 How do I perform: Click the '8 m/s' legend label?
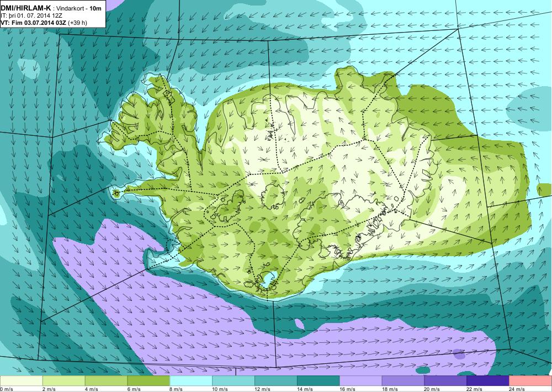click(177, 389)
